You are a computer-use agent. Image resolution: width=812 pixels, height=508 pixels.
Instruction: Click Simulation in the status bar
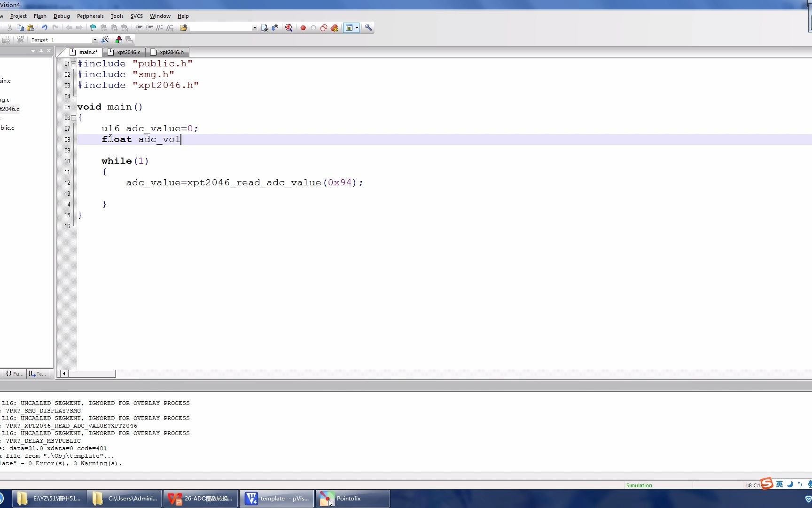tap(639, 485)
